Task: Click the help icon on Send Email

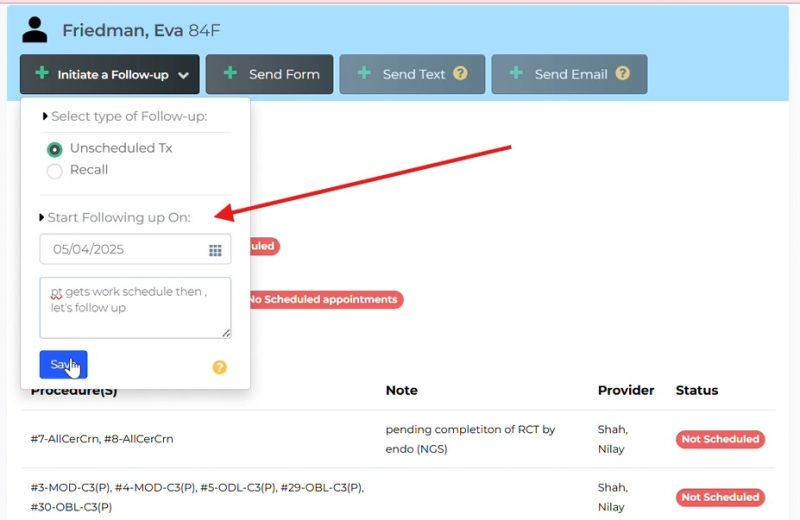Action: [622, 74]
